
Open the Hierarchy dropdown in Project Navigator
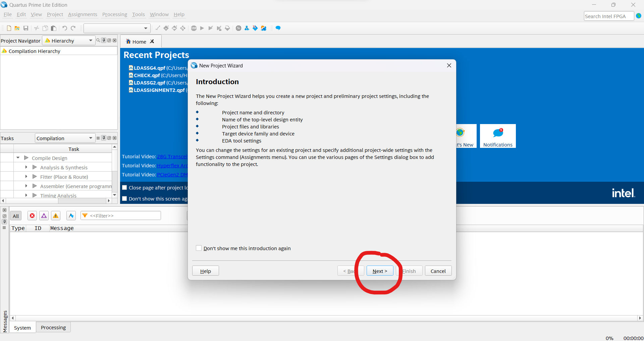(68, 41)
